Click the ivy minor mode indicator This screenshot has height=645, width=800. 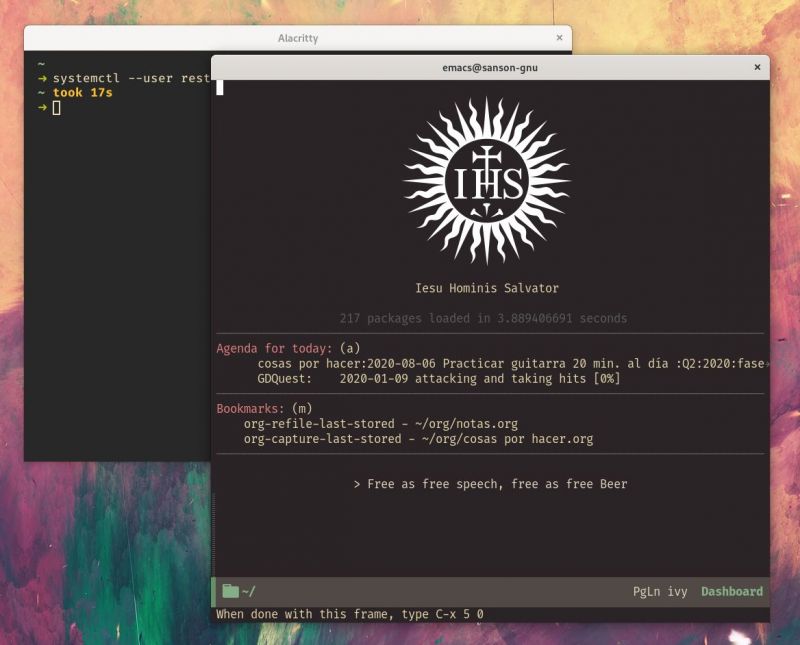677,592
